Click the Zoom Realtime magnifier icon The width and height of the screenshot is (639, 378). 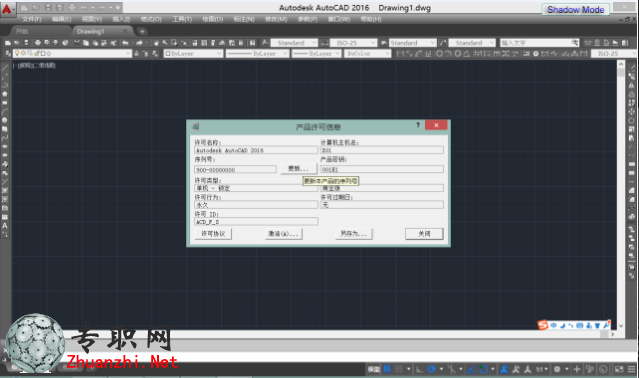(165, 43)
